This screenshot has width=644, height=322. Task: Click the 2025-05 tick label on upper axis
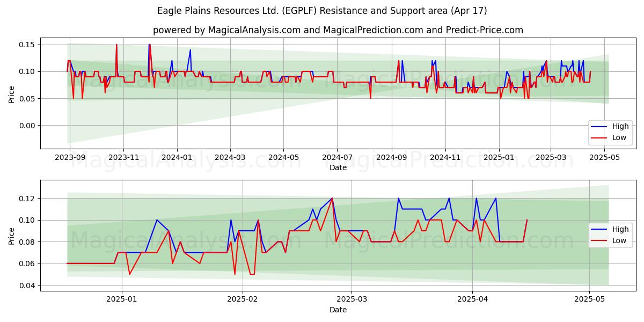click(604, 158)
